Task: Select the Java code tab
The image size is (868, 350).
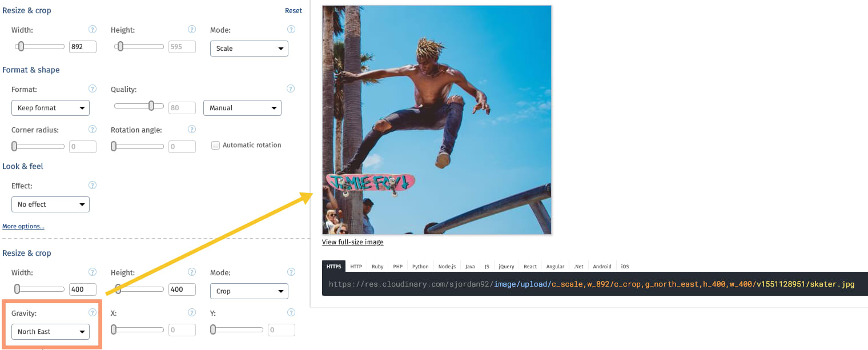Action: tap(470, 267)
